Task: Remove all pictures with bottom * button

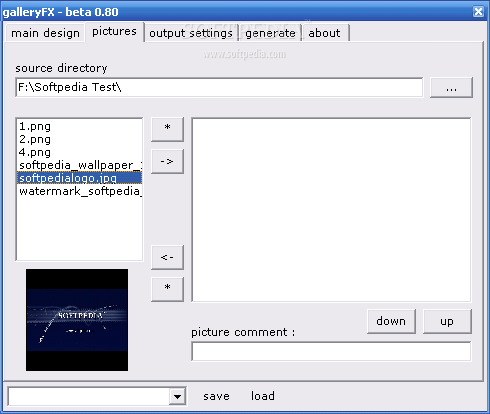Action: pos(167,289)
